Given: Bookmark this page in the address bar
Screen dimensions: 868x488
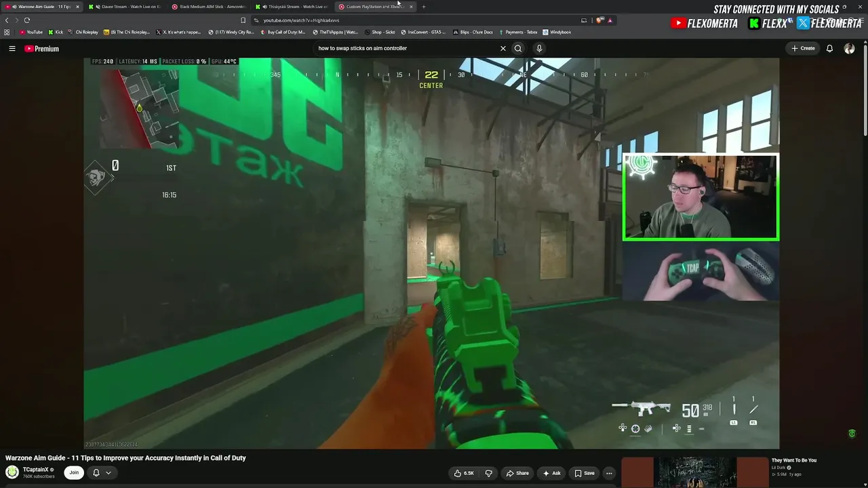Looking at the screenshot, I should [243, 20].
